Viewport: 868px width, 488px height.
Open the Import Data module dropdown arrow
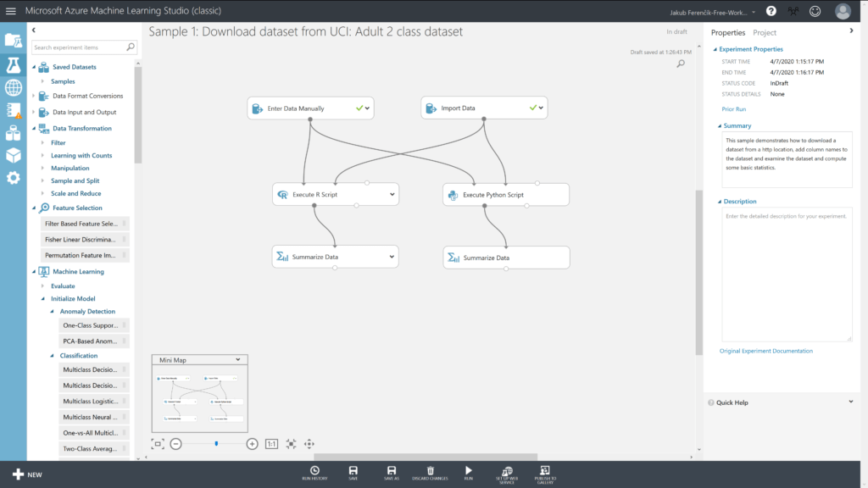(x=541, y=108)
